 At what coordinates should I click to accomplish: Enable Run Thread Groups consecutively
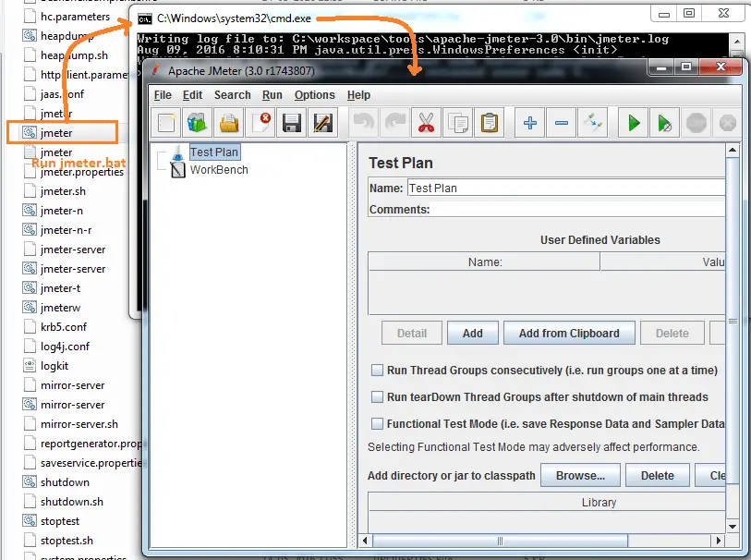click(377, 370)
